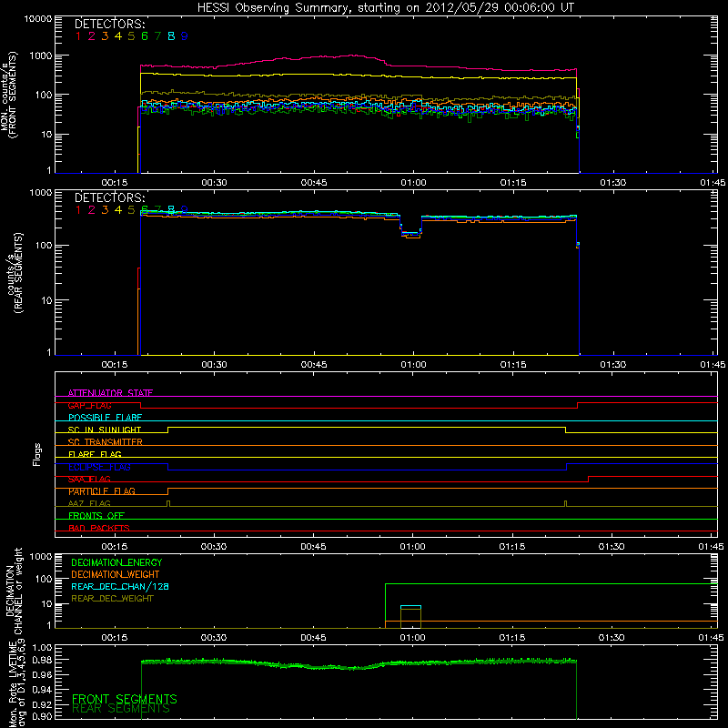
Task: Click the 0.98 tick on livetime y-axis
Action: (x=42, y=661)
